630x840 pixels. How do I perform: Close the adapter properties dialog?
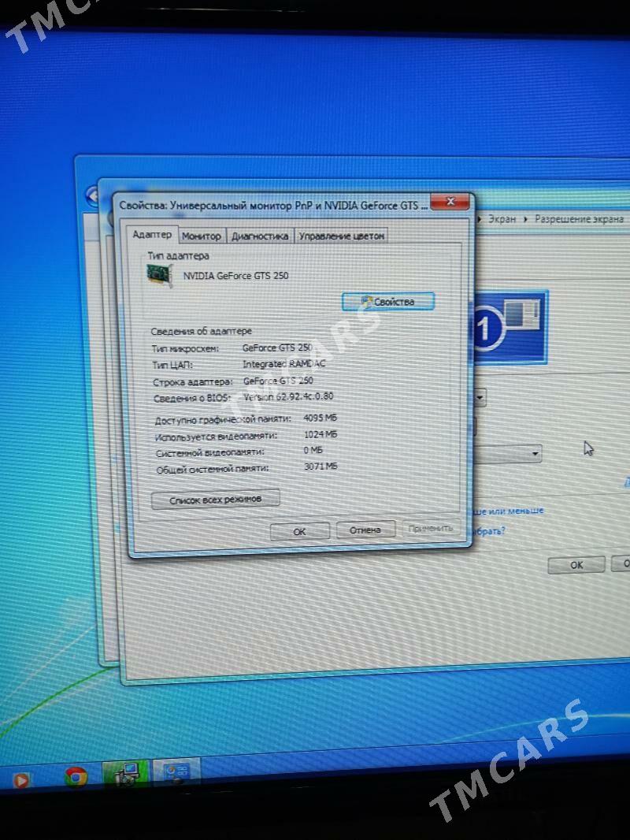tap(450, 202)
